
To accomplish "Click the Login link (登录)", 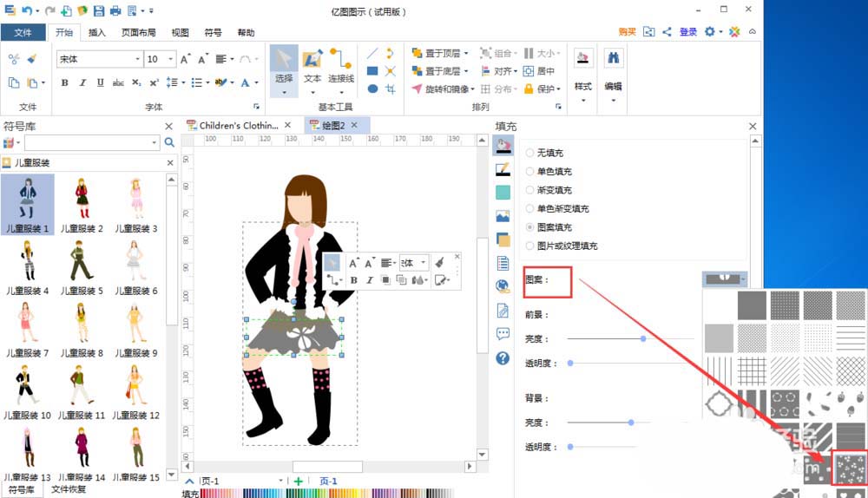I will click(x=688, y=31).
